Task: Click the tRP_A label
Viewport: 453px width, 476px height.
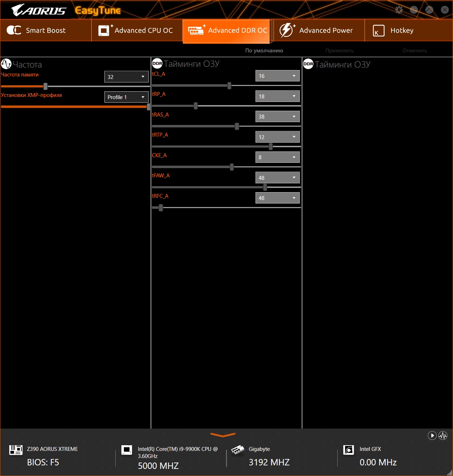Action: (x=159, y=94)
